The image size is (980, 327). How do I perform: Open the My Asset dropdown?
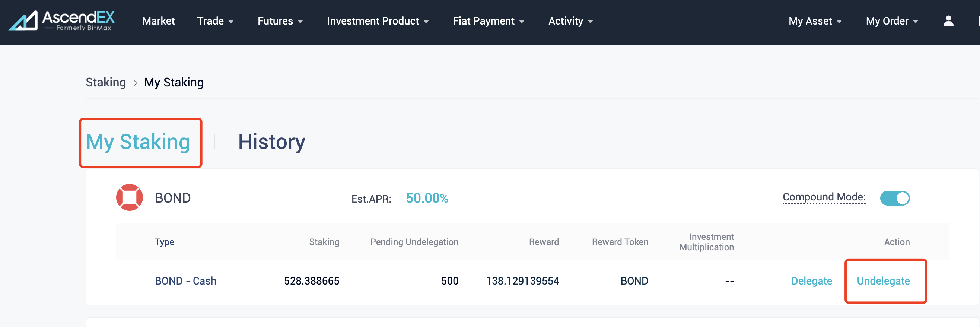tap(815, 21)
